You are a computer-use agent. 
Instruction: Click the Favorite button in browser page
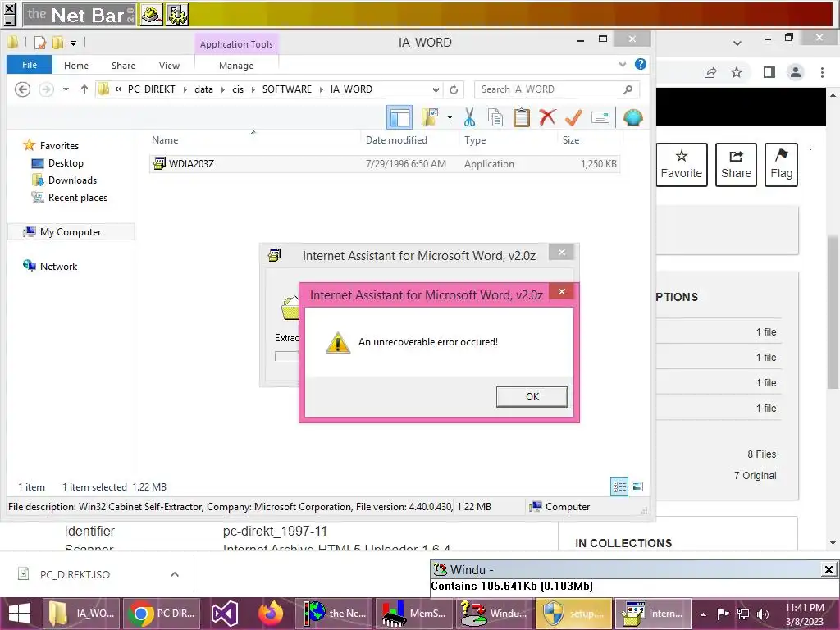pyautogui.click(x=682, y=165)
